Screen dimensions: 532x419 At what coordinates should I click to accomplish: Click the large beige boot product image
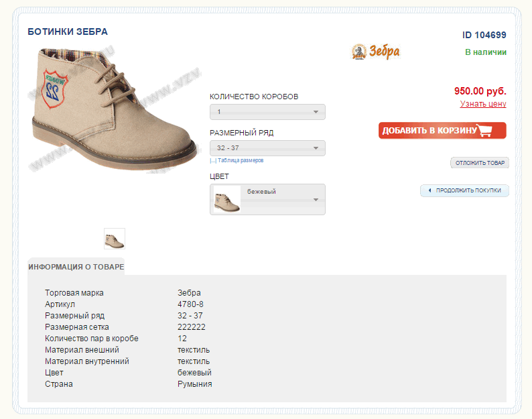[115, 109]
